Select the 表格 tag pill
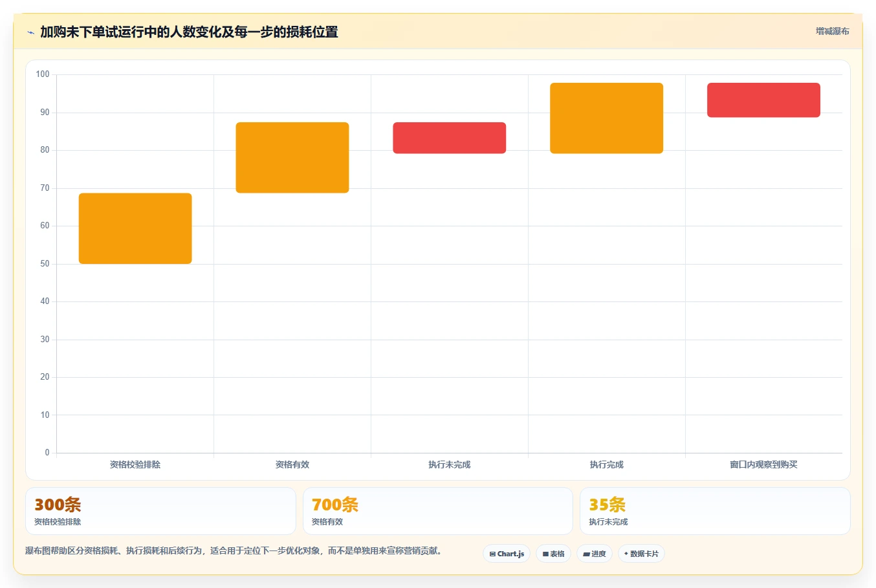 point(553,554)
